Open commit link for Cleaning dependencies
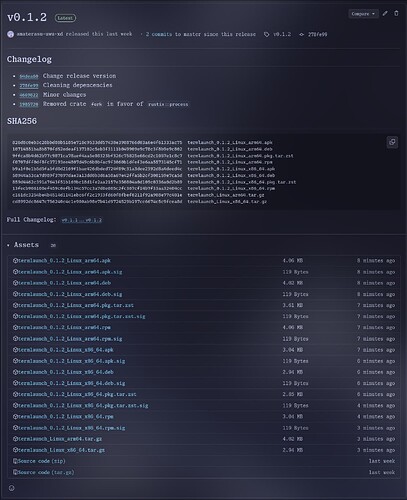The width and height of the screenshot is (407, 500). [x=29, y=86]
